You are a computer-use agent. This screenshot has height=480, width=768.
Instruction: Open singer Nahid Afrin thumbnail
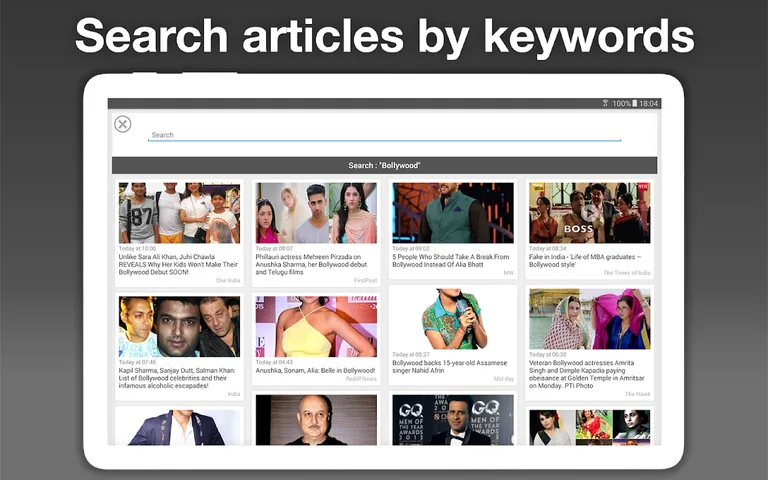453,319
